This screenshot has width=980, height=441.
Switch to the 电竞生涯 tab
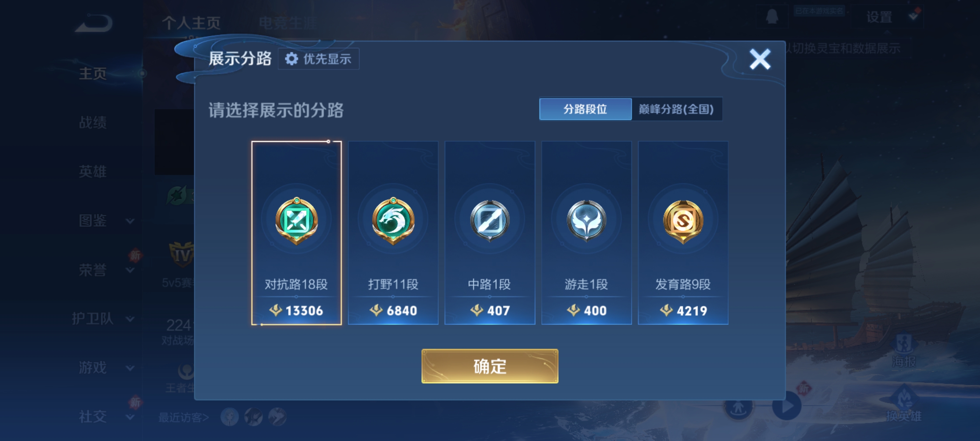pos(287,23)
